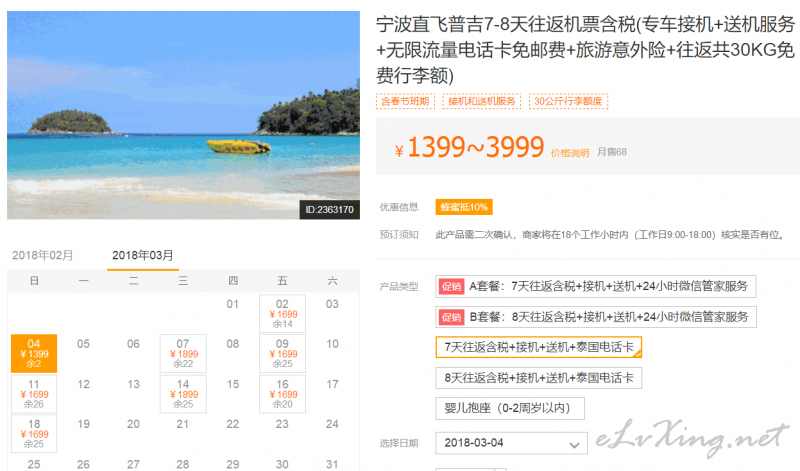
Task: Click the 月售68 monthly sales text
Action: (x=612, y=152)
